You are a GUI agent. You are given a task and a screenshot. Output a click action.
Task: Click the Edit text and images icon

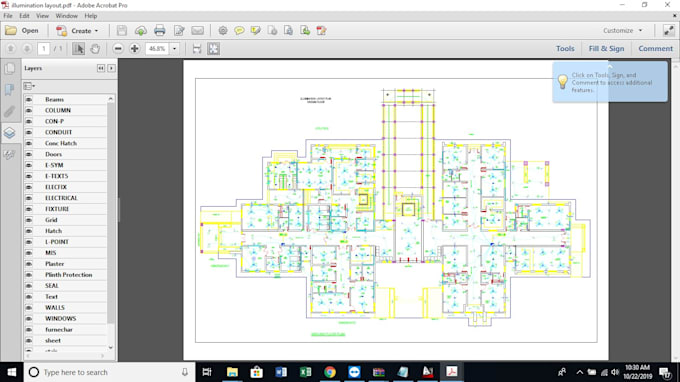click(179, 31)
